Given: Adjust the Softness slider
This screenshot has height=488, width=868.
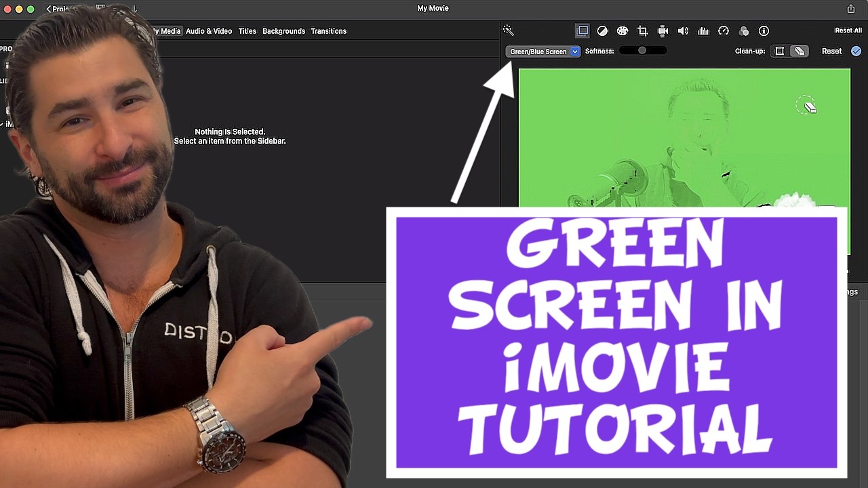Looking at the screenshot, I should coord(642,51).
